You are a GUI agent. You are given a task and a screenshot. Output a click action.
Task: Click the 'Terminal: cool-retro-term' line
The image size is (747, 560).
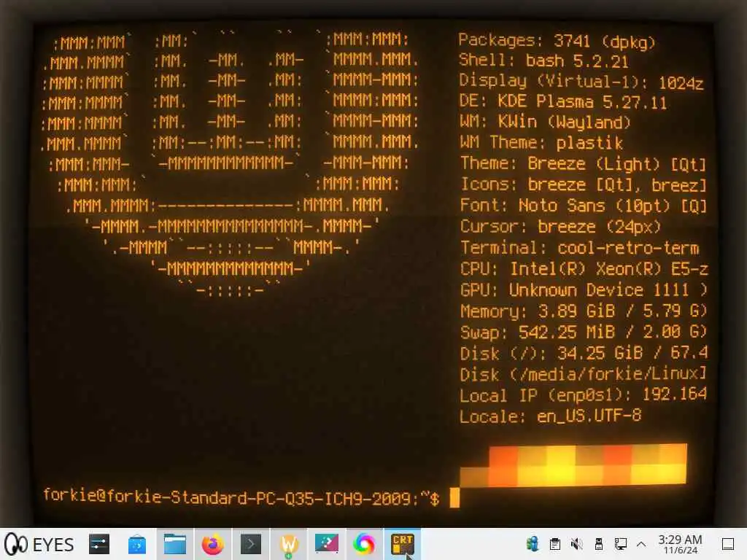point(580,248)
